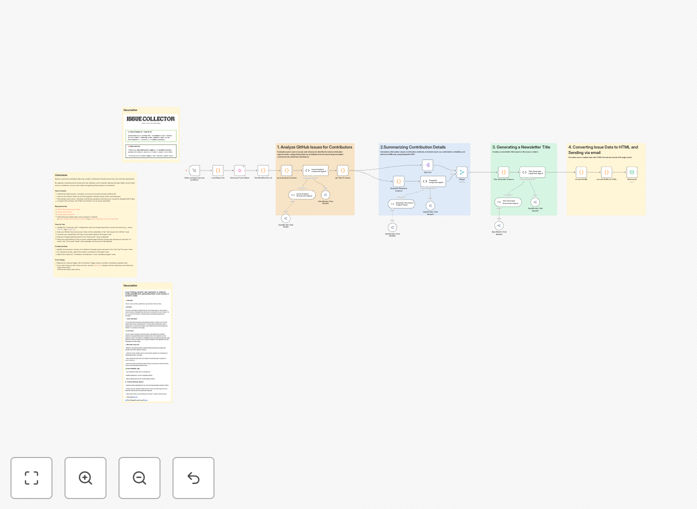Image resolution: width=697 pixels, height=509 pixels.
Task: Open the agent node in green section 3
Action: 533,172
